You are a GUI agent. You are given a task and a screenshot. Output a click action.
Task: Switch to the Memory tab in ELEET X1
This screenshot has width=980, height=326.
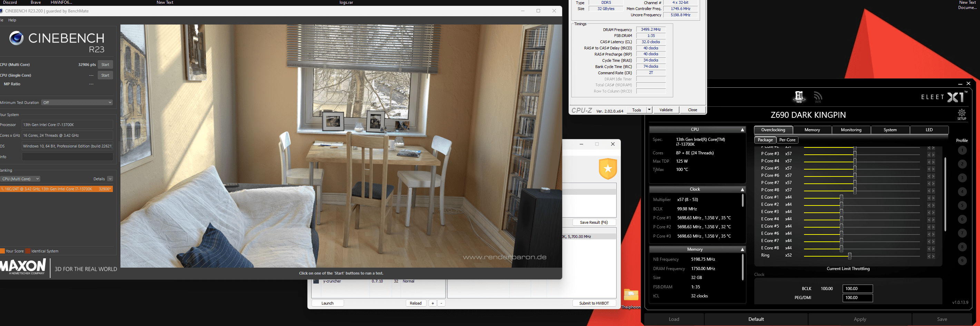point(812,130)
